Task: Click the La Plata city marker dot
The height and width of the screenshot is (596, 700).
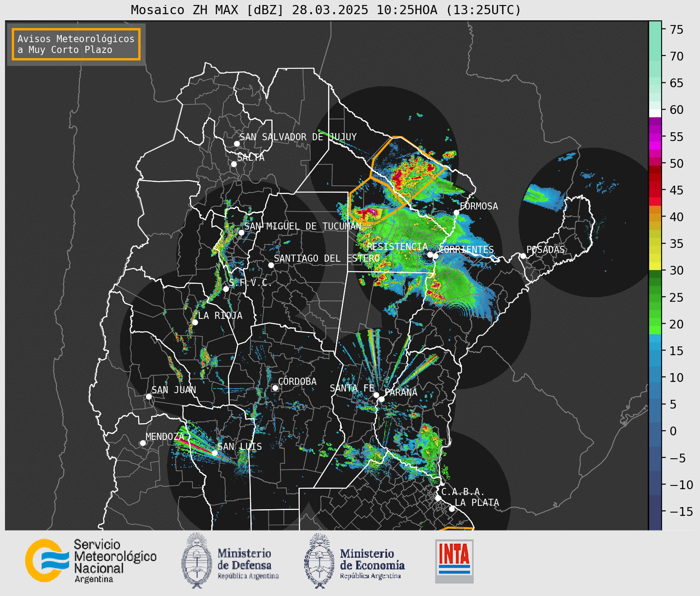Action: point(452,508)
